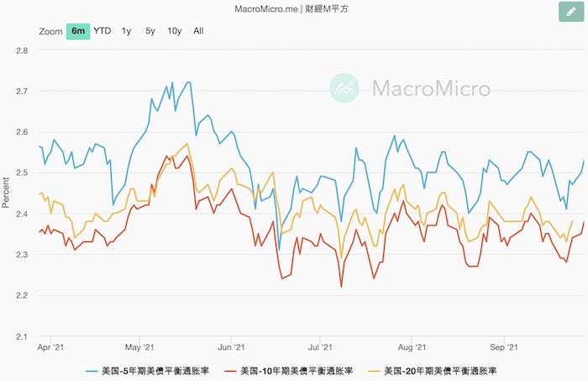Select the 10y zoom option
The image size is (588, 381).
point(174,31)
